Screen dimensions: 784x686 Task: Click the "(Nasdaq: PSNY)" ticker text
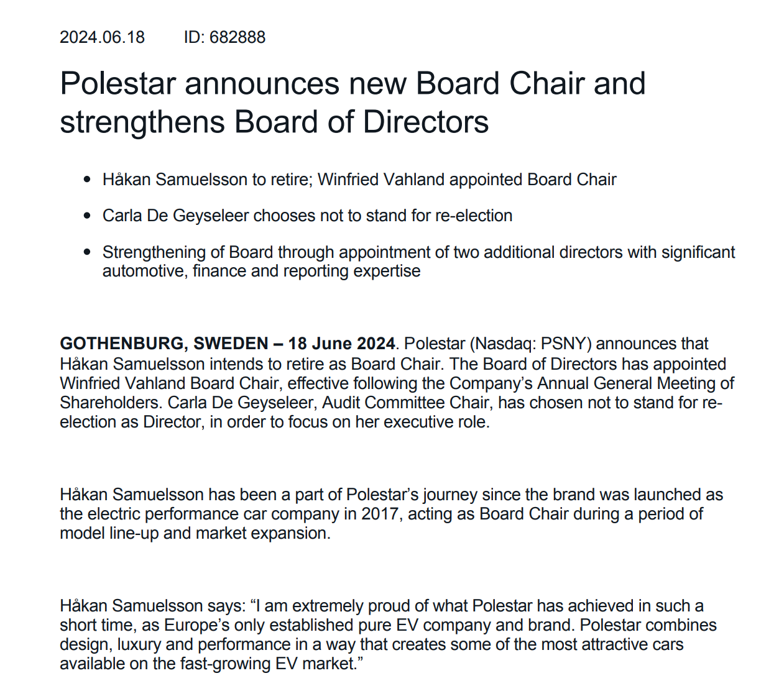pyautogui.click(x=530, y=344)
